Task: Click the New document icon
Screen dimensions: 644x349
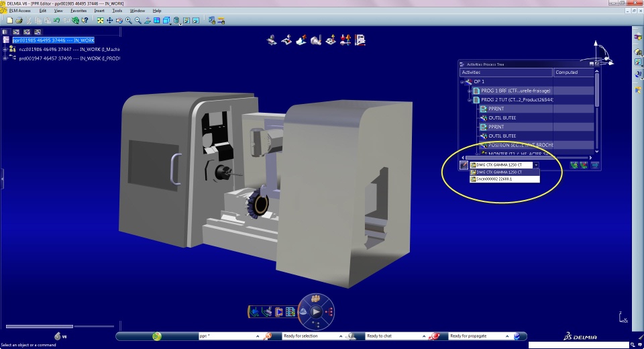Action: tap(10, 20)
